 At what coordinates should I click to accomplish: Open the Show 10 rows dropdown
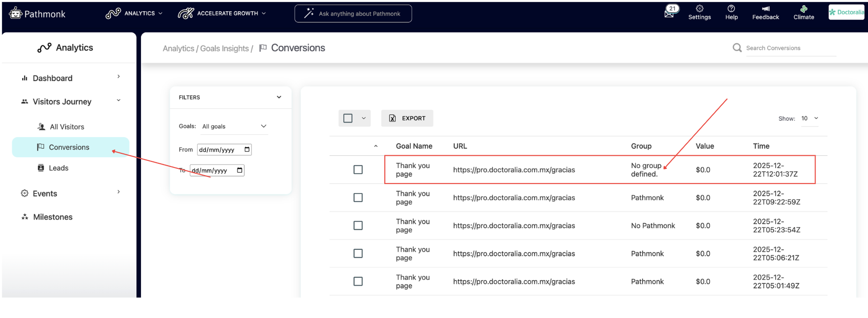point(810,118)
